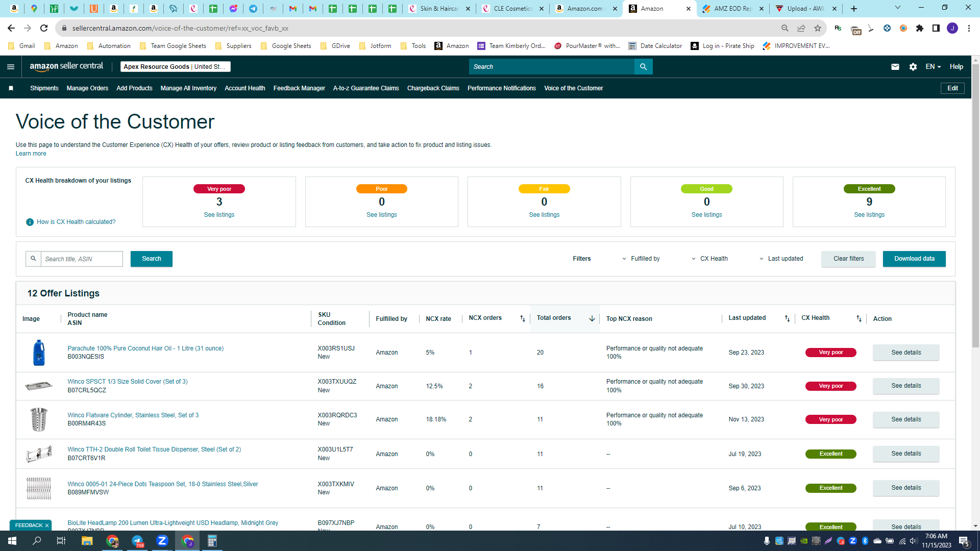Open Account Health page
Image resolution: width=980 pixels, height=551 pixels.
[245, 88]
